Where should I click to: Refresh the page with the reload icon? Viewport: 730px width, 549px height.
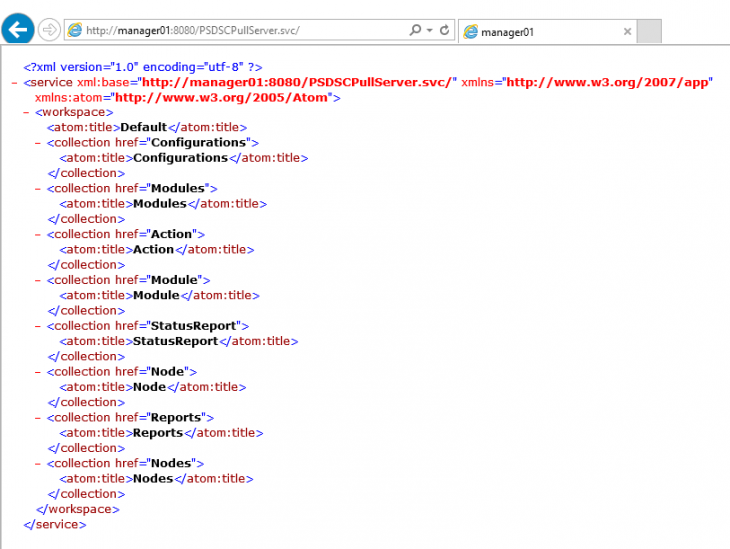445,30
